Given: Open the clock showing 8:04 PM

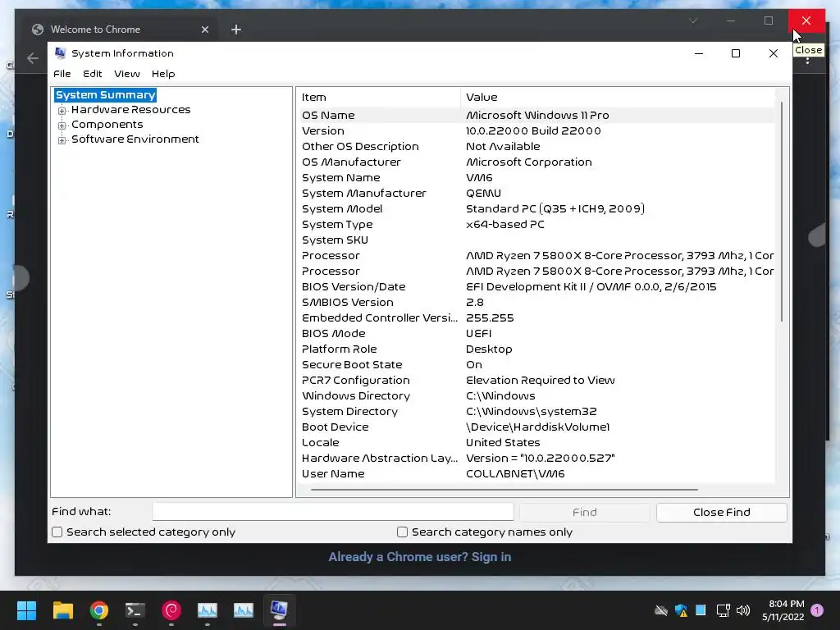Looking at the screenshot, I should click(x=783, y=610).
